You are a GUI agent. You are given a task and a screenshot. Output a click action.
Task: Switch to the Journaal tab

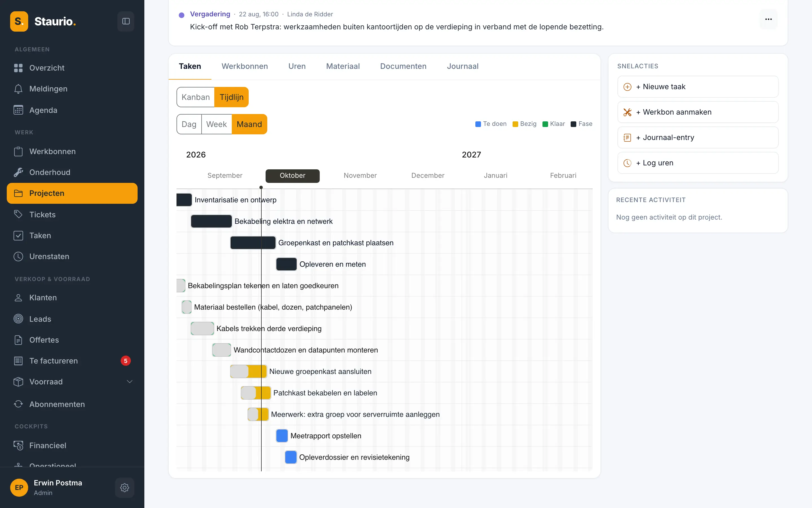(x=463, y=66)
